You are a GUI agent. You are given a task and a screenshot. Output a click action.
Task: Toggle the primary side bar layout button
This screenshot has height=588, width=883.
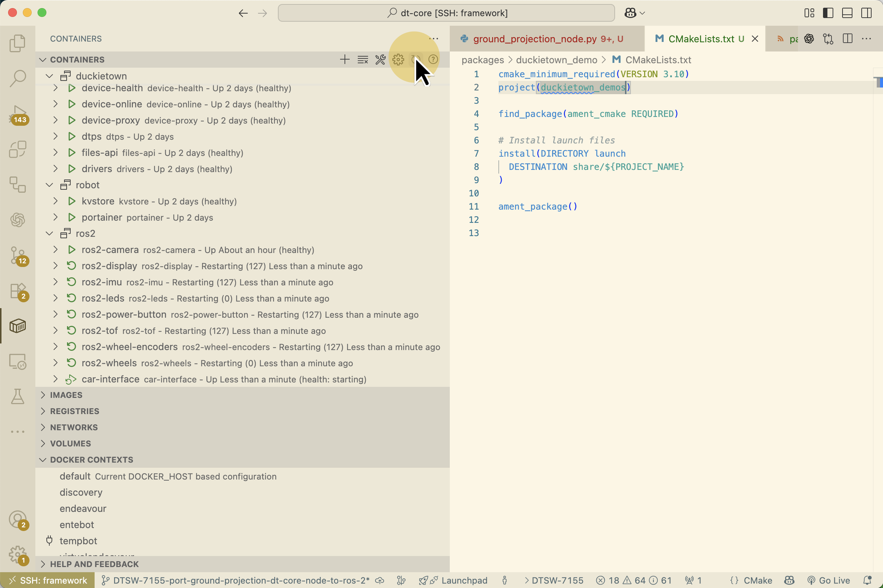tap(828, 13)
